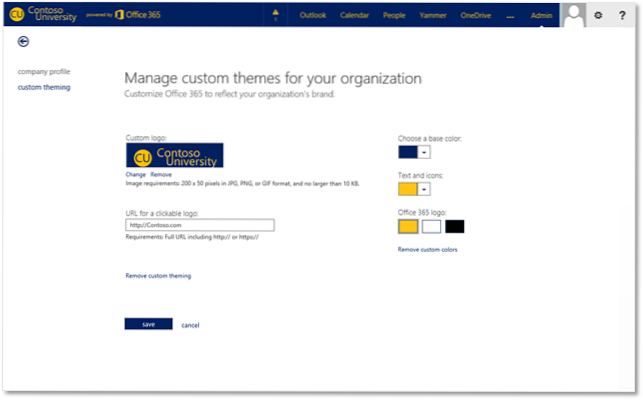
Task: Open the notifications bell icon
Action: point(276,15)
